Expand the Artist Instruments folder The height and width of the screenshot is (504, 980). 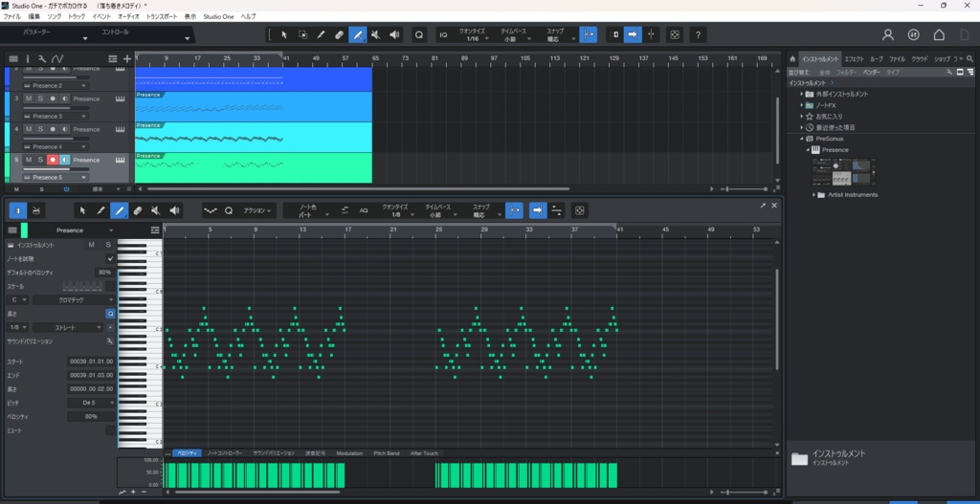[814, 195]
